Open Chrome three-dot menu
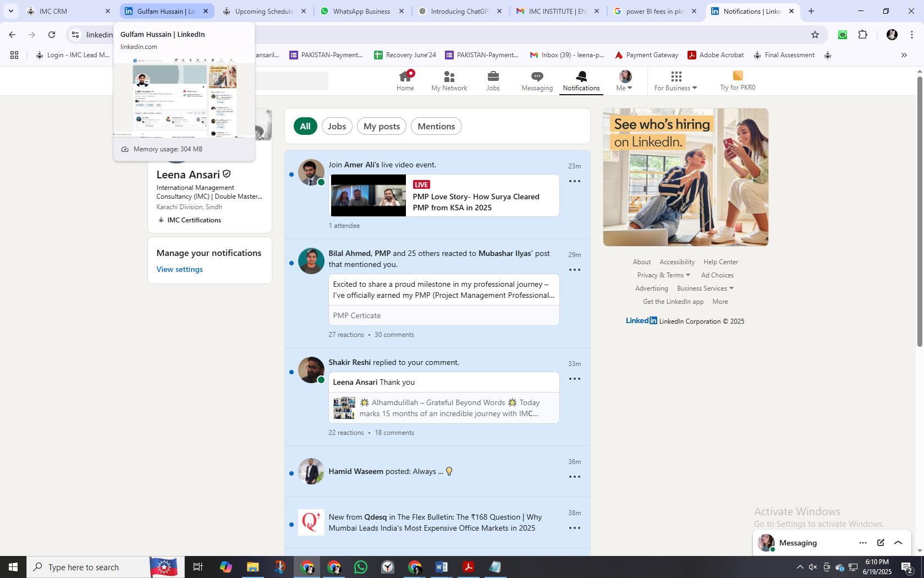Viewport: 924px width, 578px height. click(911, 35)
